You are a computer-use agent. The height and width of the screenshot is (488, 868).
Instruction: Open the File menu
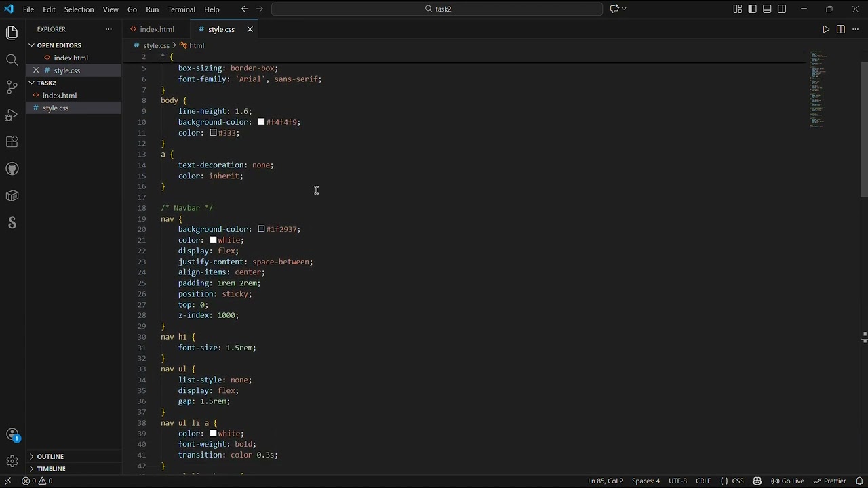tap(28, 9)
